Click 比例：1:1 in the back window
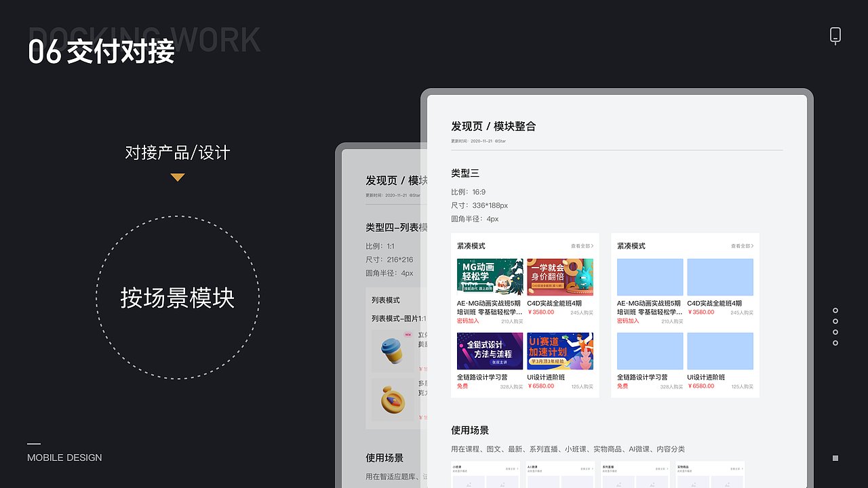 click(380, 246)
